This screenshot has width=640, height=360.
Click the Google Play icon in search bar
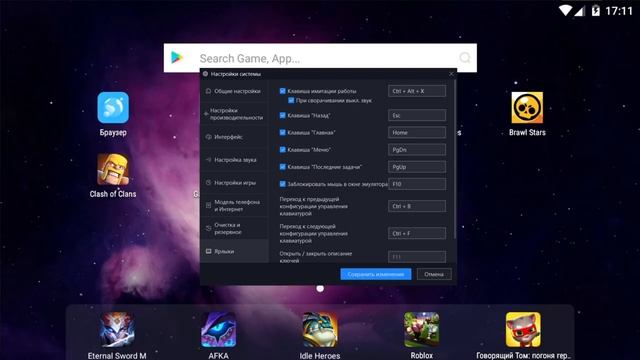tap(177, 58)
